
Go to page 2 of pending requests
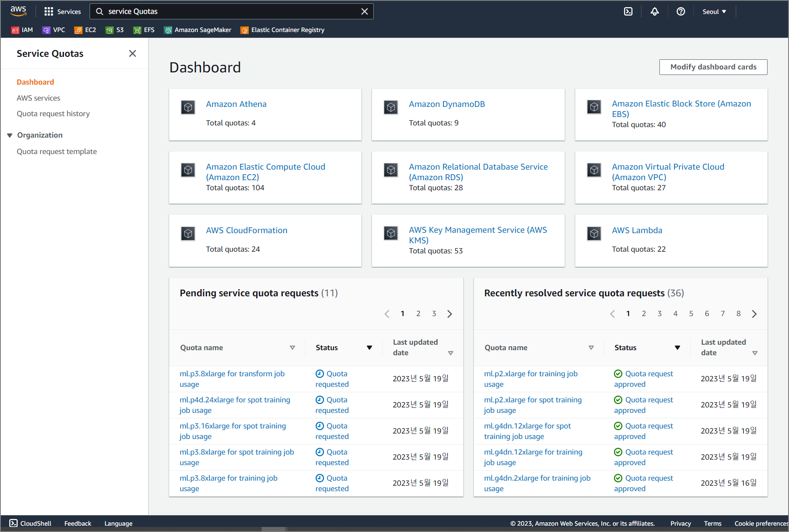(x=418, y=314)
